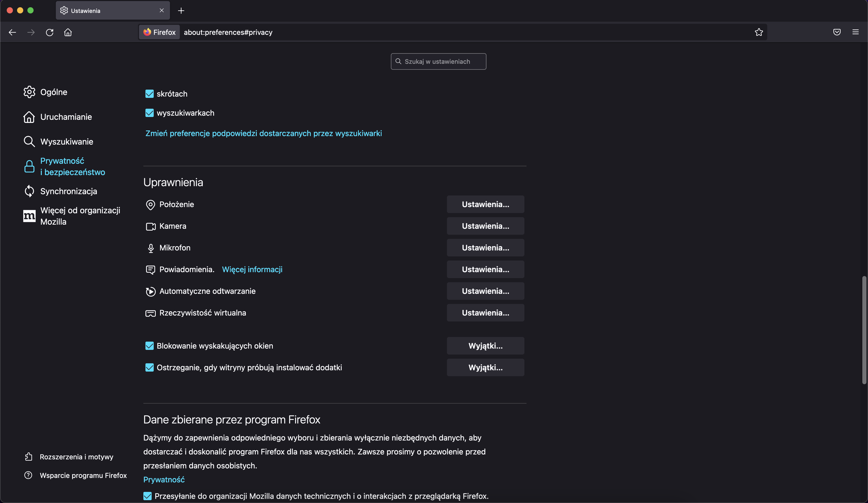Uncheck the skrótach checkbox
Screen dimensions: 868x503
point(150,94)
